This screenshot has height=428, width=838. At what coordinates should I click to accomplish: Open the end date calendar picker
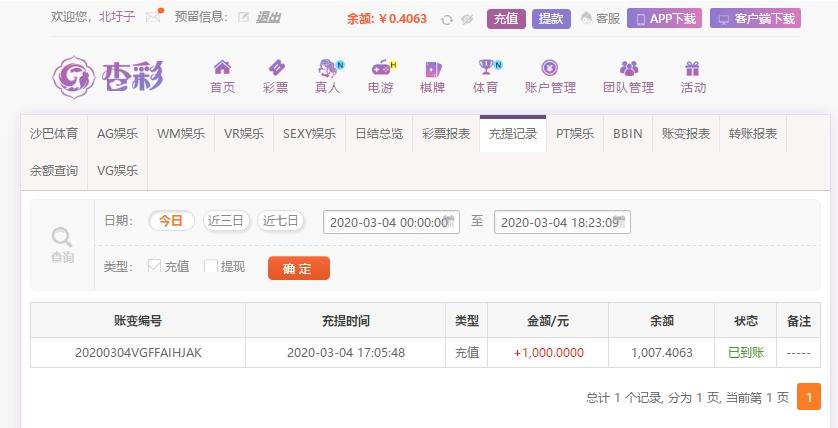(620, 220)
